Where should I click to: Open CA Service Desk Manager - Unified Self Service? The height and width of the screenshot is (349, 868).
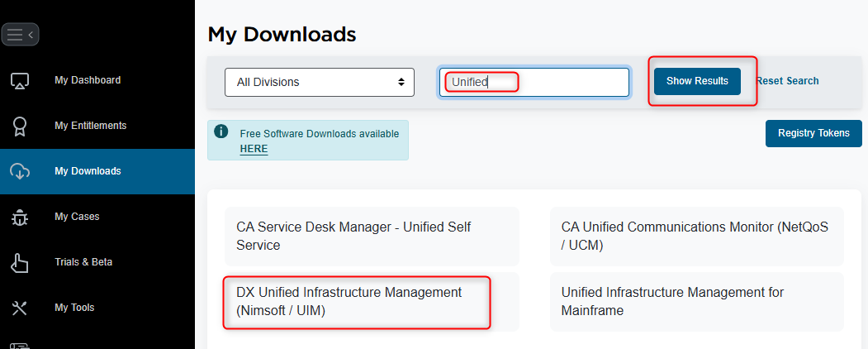coord(372,237)
